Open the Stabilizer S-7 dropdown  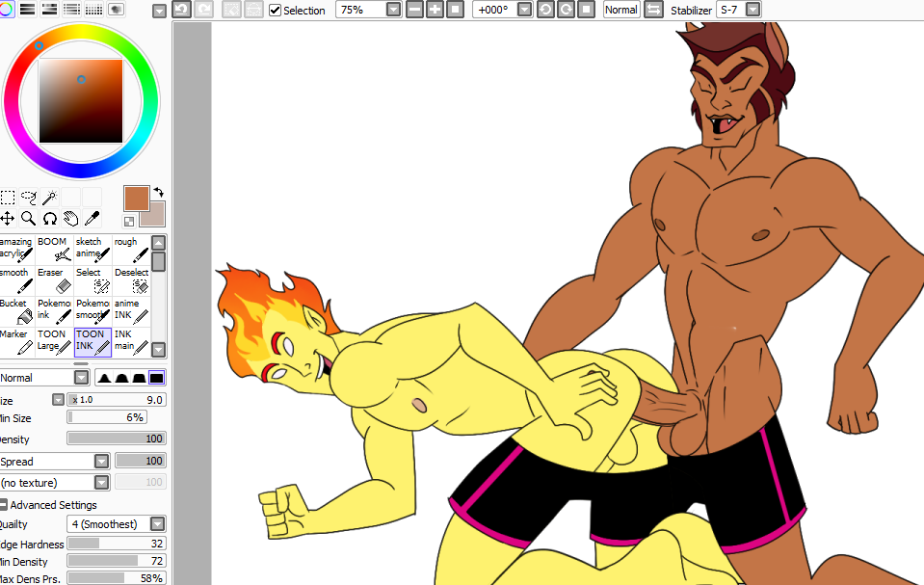752,10
